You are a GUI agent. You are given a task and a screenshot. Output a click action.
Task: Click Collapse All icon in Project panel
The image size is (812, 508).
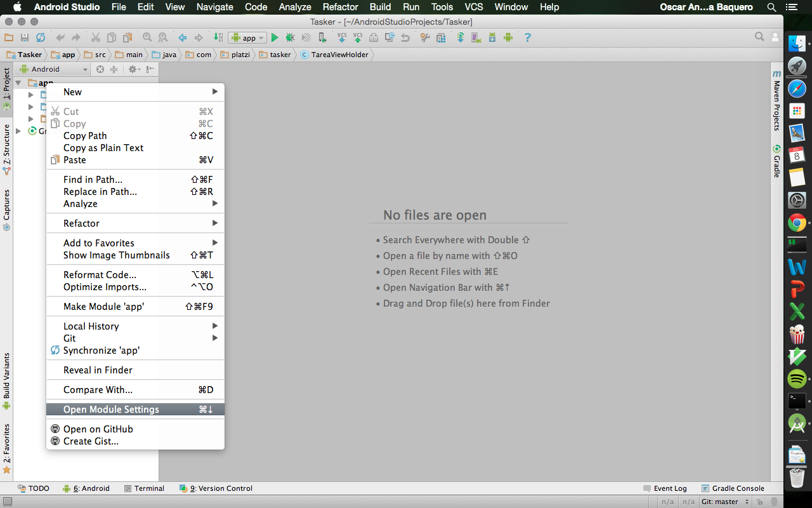pyautogui.click(x=114, y=69)
